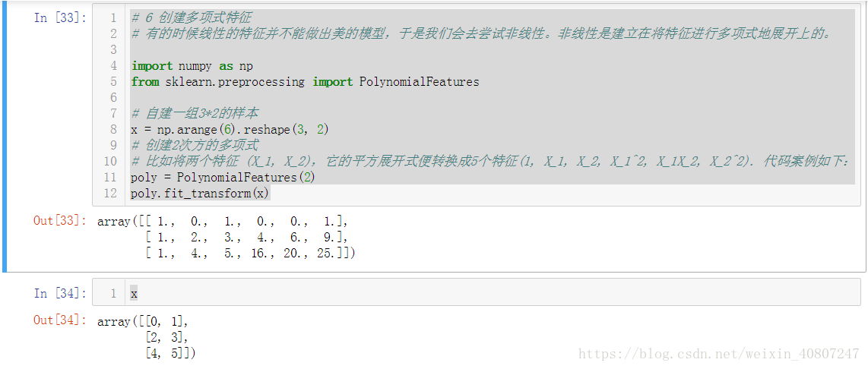Place cursor on 'import numpy as np' line
Image resolution: width=868 pixels, height=369 pixels.
coord(192,66)
